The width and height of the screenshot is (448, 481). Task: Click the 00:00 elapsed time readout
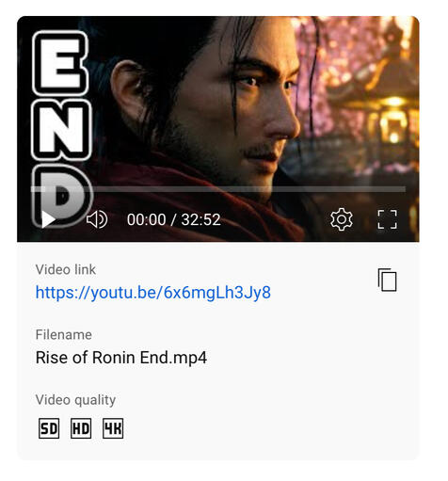[x=146, y=219]
